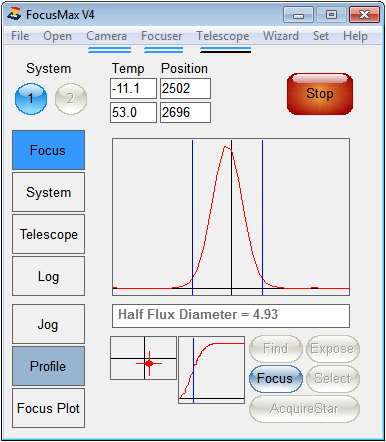Viewport: 386px width, 442px height.
Task: Maximize the FocusMax window
Action: (331, 15)
